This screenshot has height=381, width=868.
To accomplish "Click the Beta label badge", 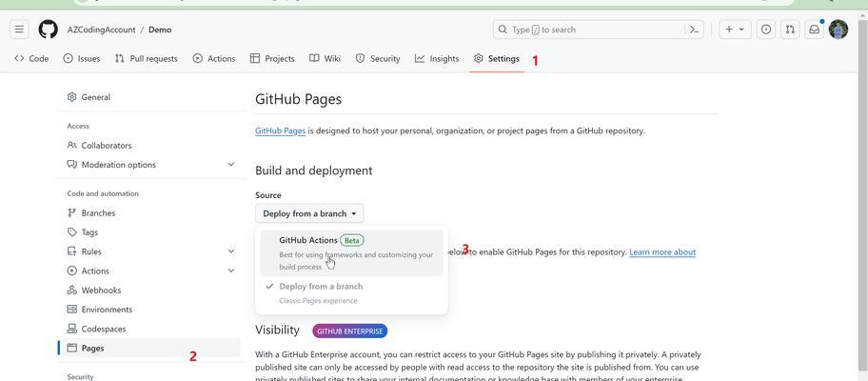I will tap(352, 240).
